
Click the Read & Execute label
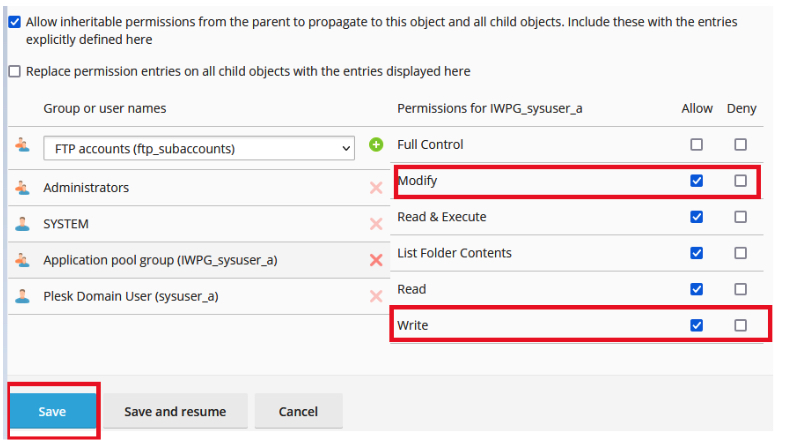coord(442,217)
